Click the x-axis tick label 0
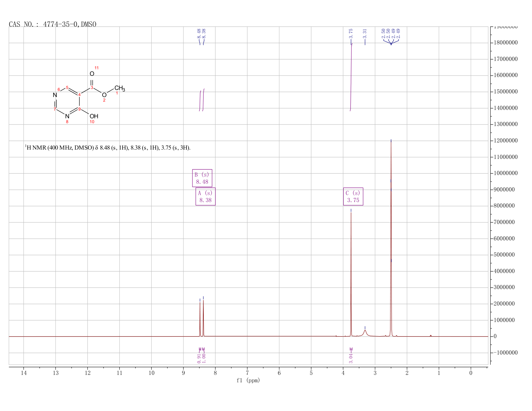Screen dimensions: 532x411 click(471, 373)
